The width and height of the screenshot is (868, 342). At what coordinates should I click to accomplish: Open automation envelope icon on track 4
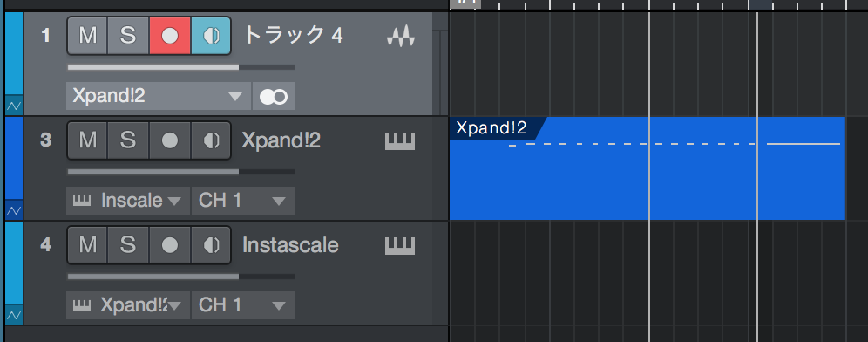14,315
